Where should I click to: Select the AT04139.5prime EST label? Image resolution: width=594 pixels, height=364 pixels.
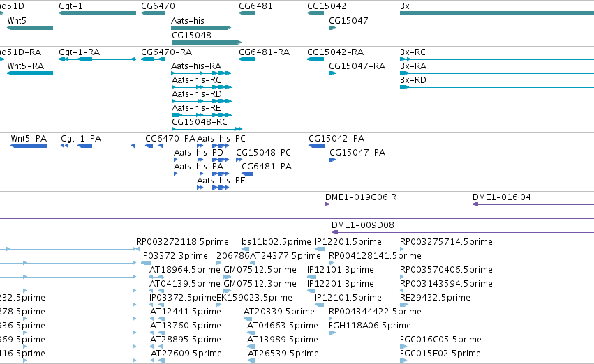185,285
